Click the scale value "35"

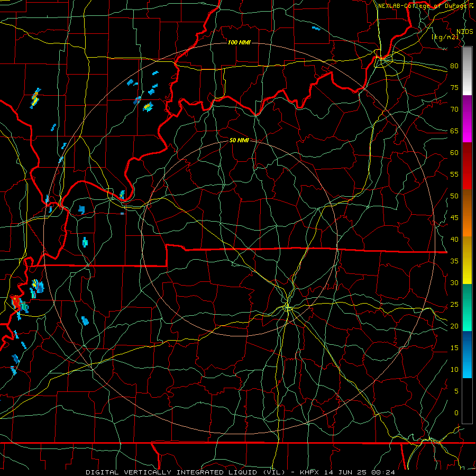tap(454, 261)
